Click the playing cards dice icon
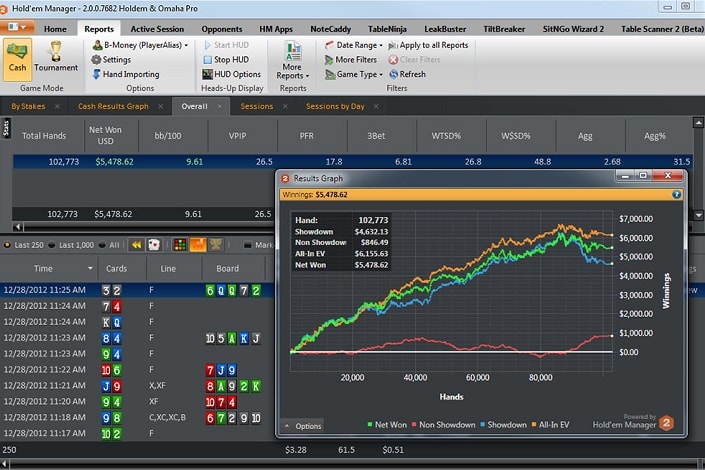The width and height of the screenshot is (705, 470). [154, 244]
